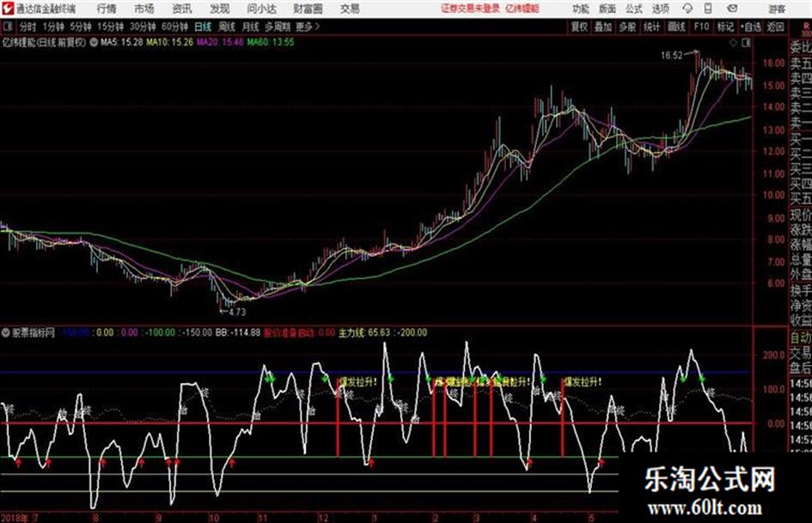Viewport: 812px width, 523px height.
Task: Click the 返回 back button
Action: pos(775,27)
